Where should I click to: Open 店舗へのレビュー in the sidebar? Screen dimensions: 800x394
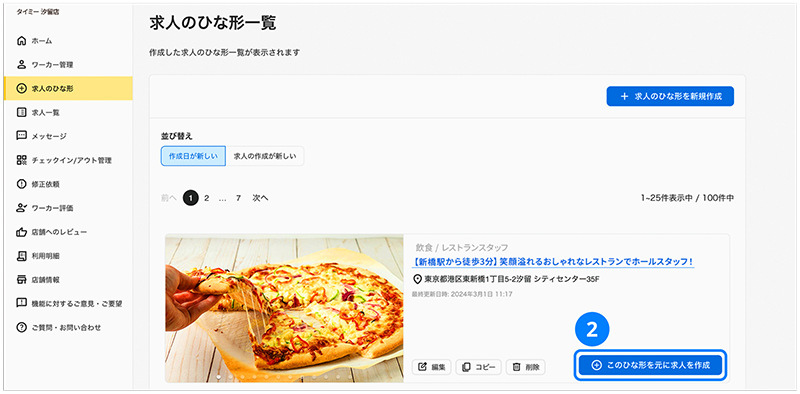pyautogui.click(x=67, y=232)
